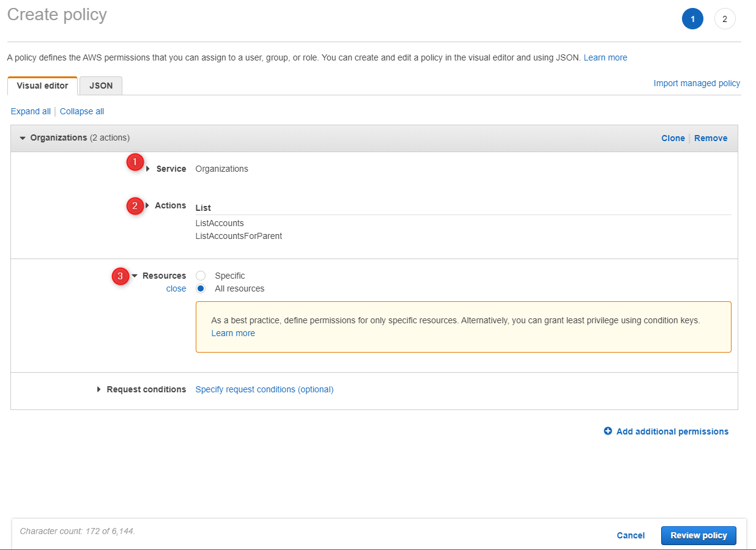Image resolution: width=756 pixels, height=550 pixels.
Task: Expand the Service section arrow
Action: pos(148,169)
